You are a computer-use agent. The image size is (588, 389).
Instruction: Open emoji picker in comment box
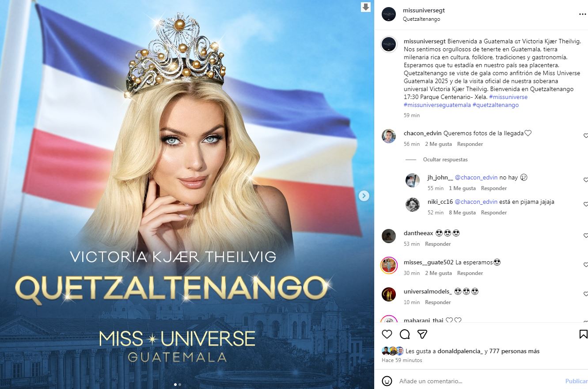click(x=387, y=381)
